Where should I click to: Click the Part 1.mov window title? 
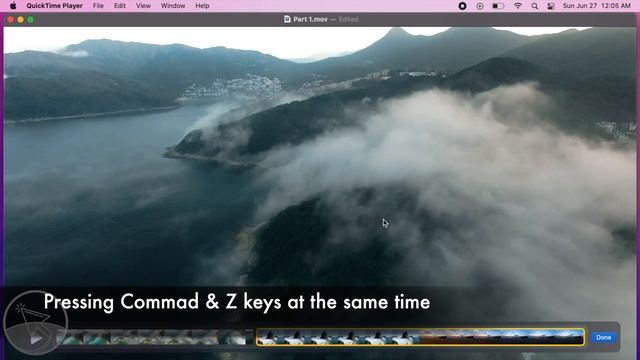point(310,19)
